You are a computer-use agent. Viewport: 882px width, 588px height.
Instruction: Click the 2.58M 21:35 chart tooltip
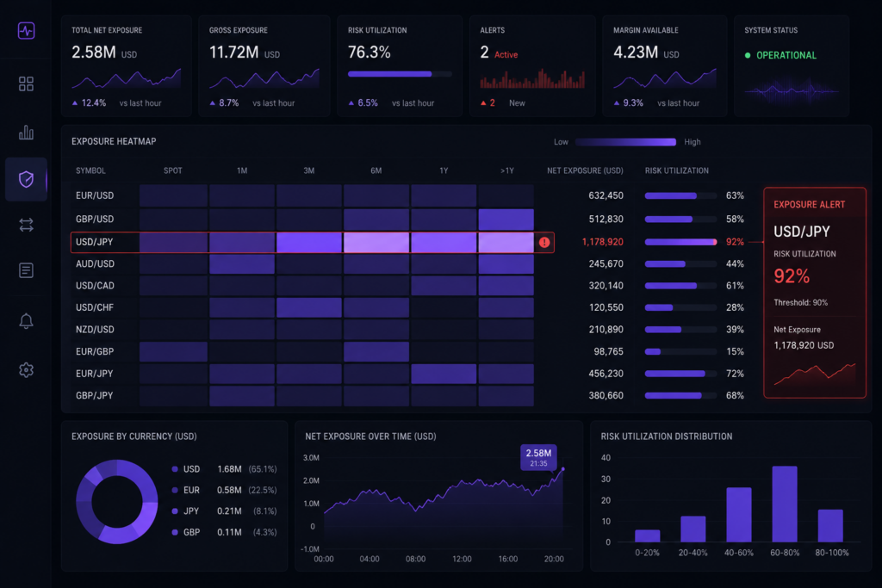tap(538, 458)
